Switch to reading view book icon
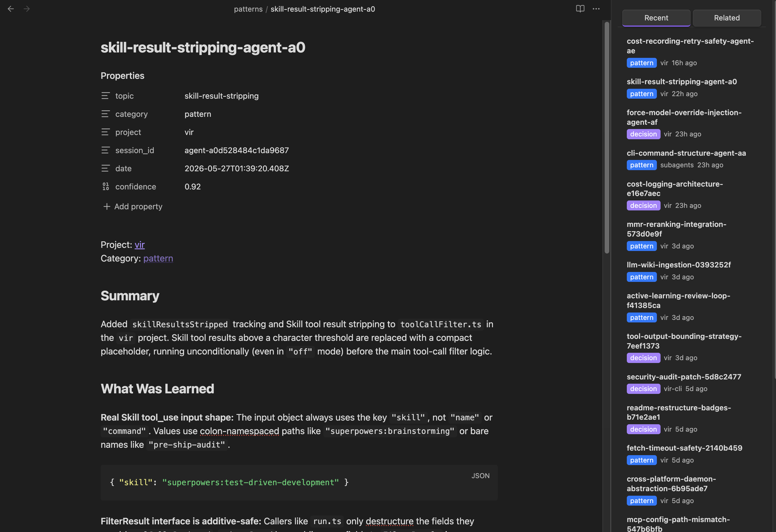 580,9
